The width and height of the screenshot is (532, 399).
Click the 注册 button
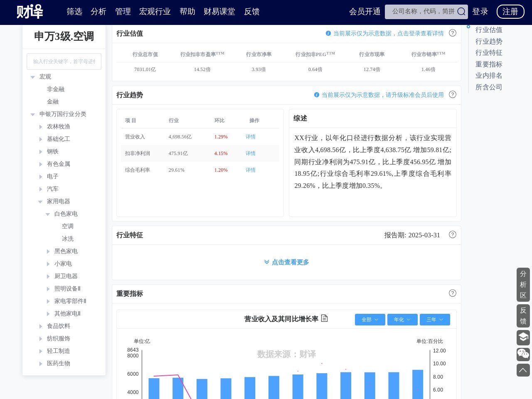(x=510, y=12)
